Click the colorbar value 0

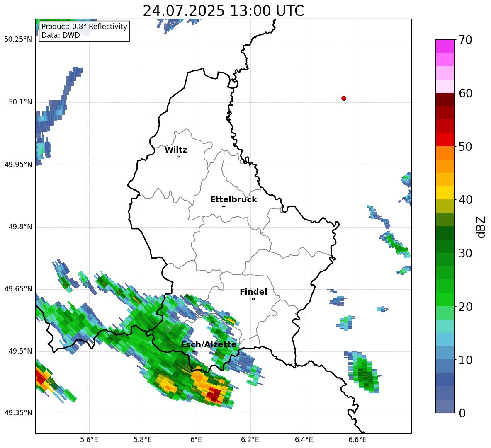click(462, 413)
